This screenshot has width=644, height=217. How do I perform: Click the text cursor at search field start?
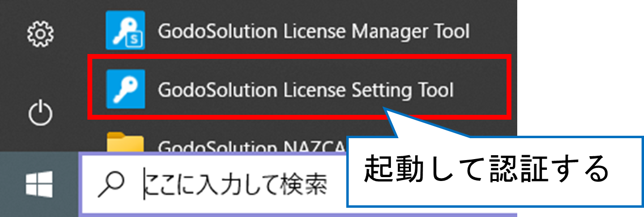tap(145, 185)
